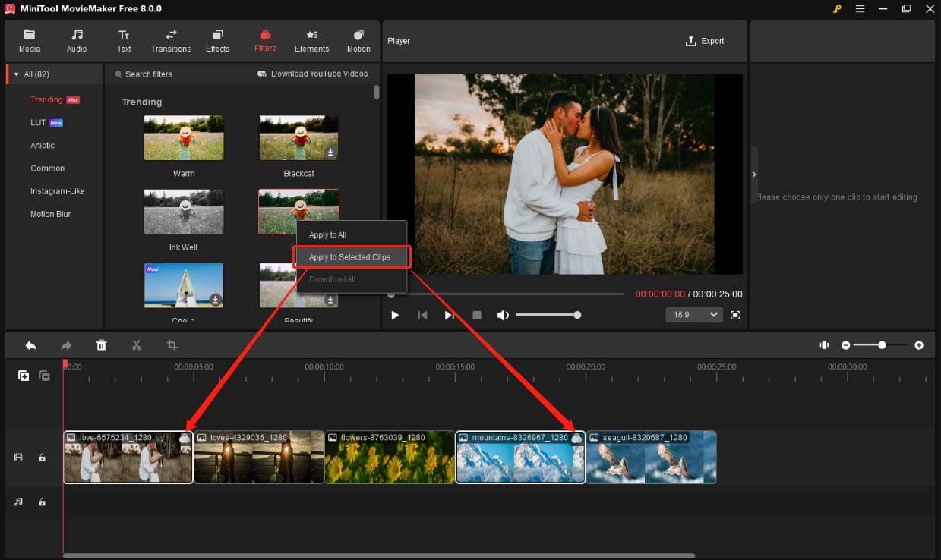
Task: Open the Transitions tab
Action: [x=171, y=41]
